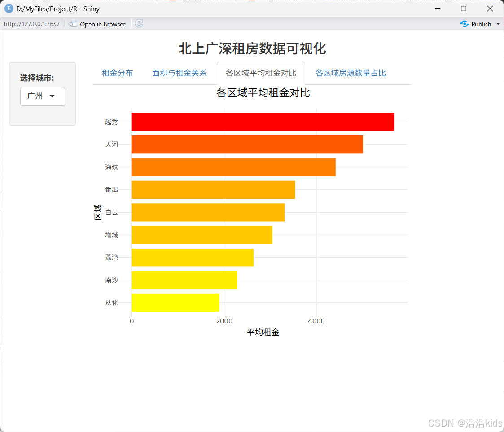
Task: Click the page heading 北上广深租房数据可视化
Action: coord(252,48)
